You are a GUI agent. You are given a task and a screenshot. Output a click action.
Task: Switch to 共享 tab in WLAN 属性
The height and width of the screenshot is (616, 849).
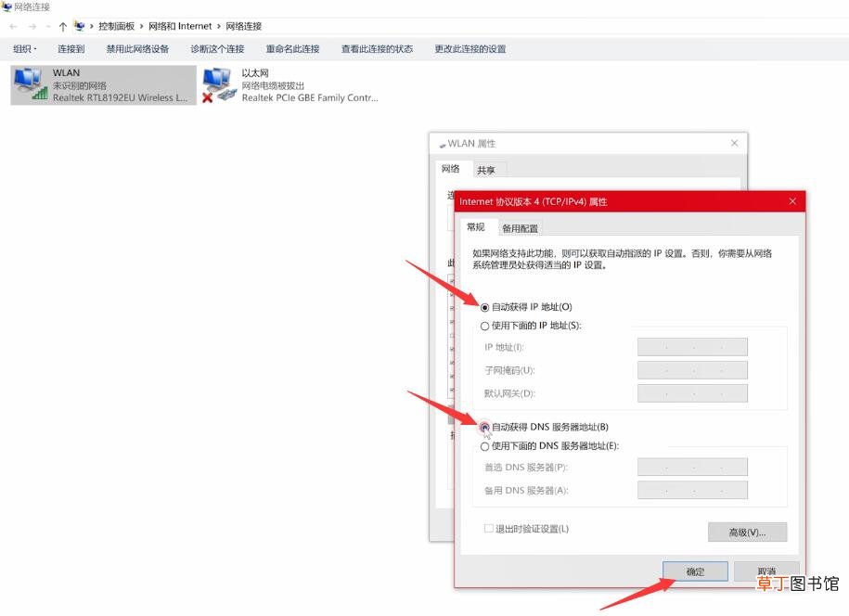pos(485,170)
